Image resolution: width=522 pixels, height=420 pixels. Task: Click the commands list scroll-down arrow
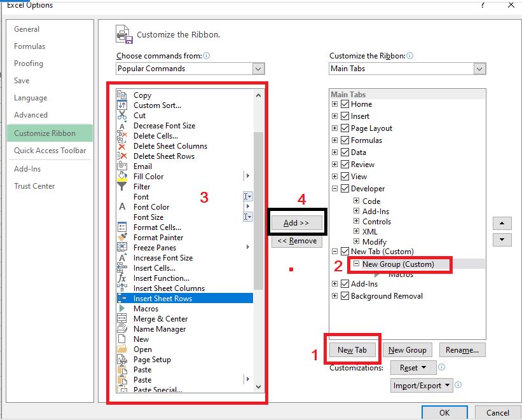click(258, 387)
